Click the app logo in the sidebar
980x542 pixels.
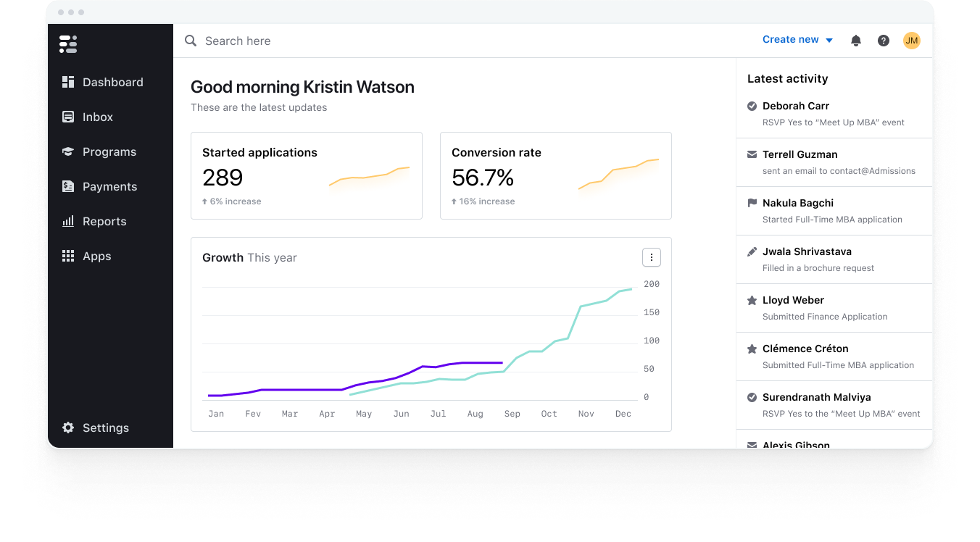(x=68, y=44)
